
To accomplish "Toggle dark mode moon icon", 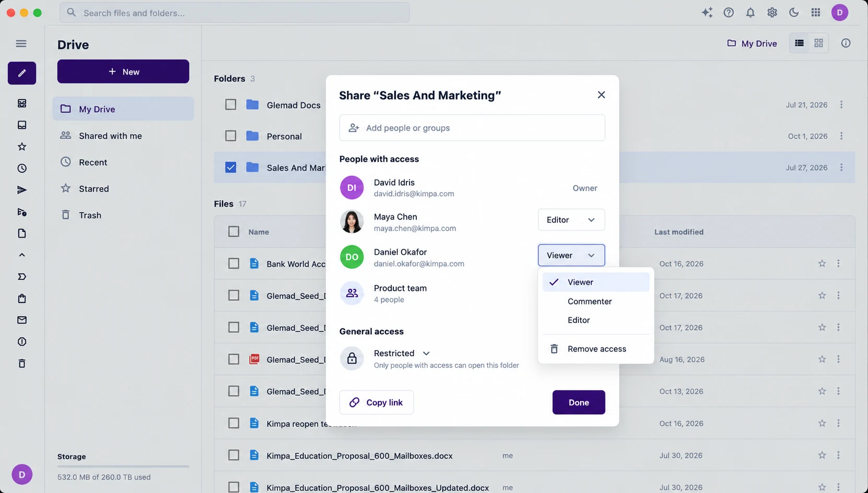I will [x=794, y=13].
